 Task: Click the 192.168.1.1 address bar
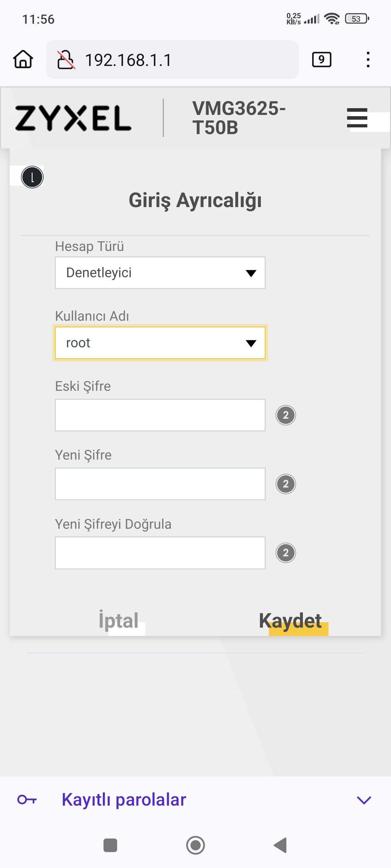[172, 60]
